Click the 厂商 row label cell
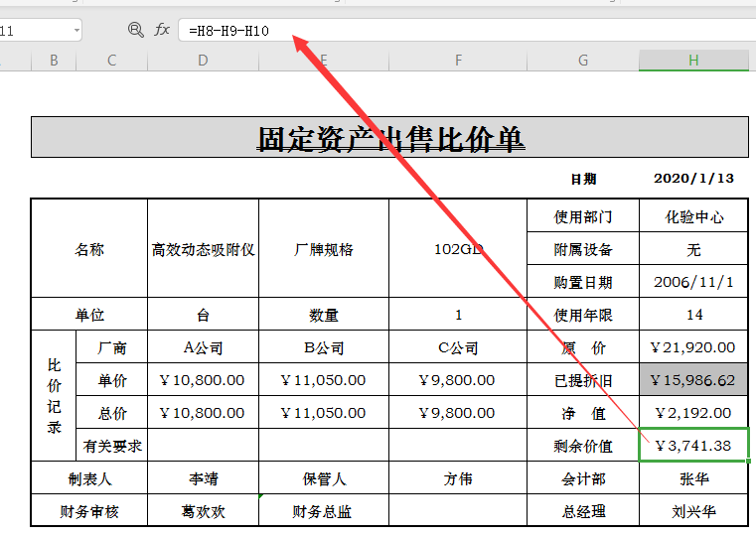This screenshot has width=756, height=536. [x=112, y=347]
